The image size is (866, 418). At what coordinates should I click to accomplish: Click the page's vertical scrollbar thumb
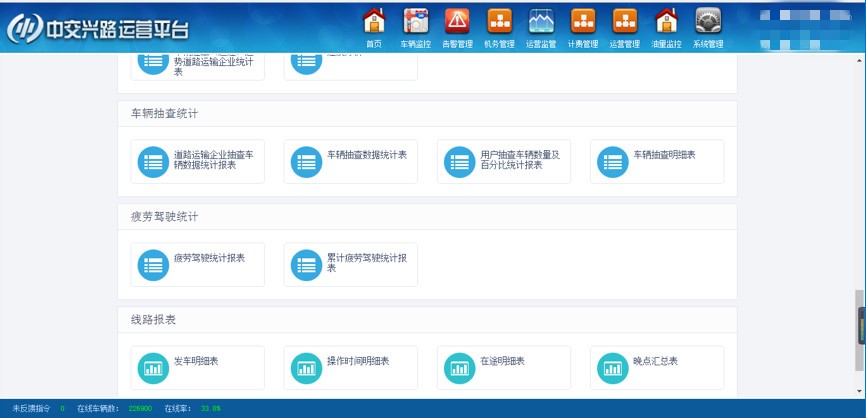click(857, 329)
